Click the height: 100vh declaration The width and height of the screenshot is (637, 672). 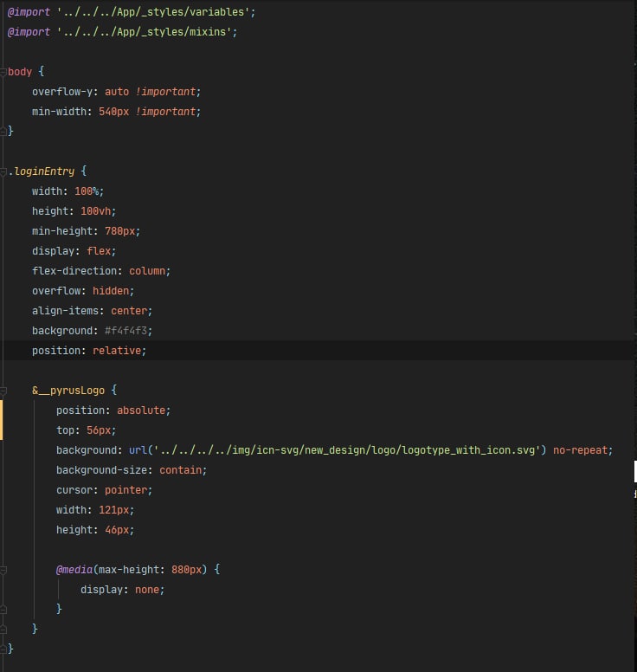click(x=74, y=211)
